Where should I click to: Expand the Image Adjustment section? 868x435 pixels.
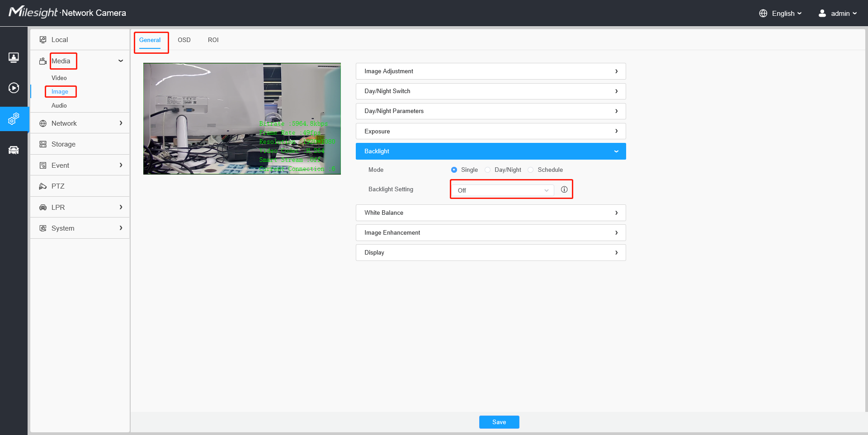click(x=491, y=71)
